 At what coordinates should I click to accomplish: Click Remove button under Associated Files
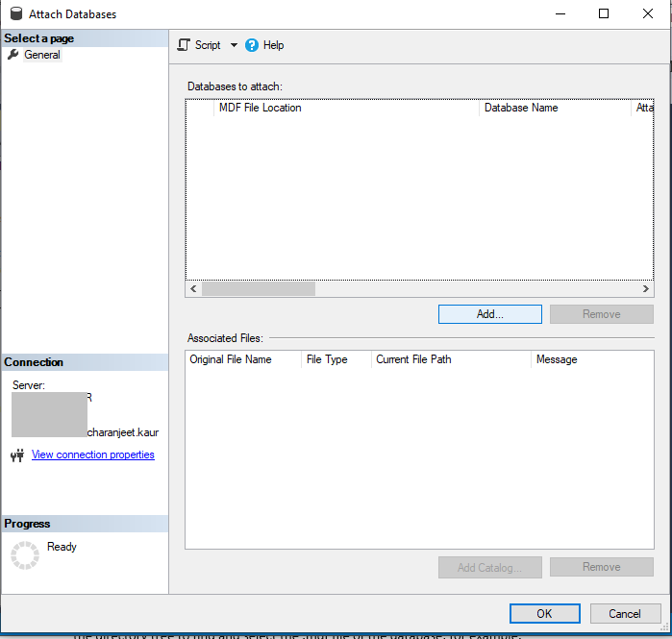point(602,567)
